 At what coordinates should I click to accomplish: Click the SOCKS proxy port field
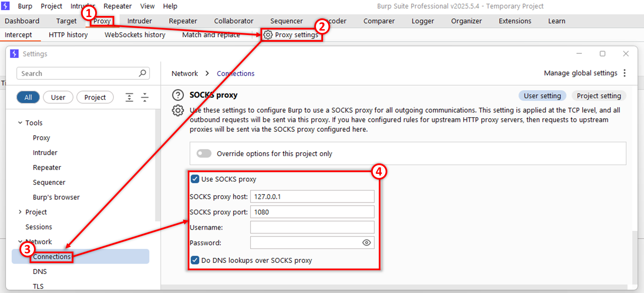[x=312, y=212]
